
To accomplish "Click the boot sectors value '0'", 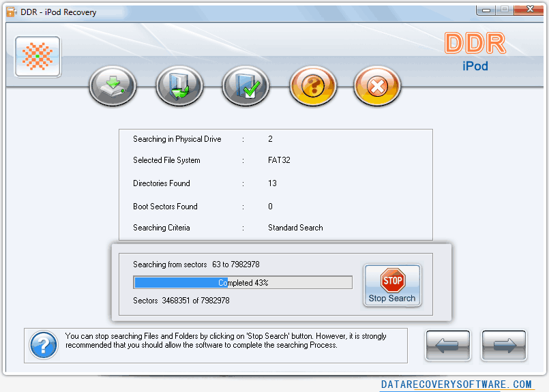I will [x=270, y=207].
